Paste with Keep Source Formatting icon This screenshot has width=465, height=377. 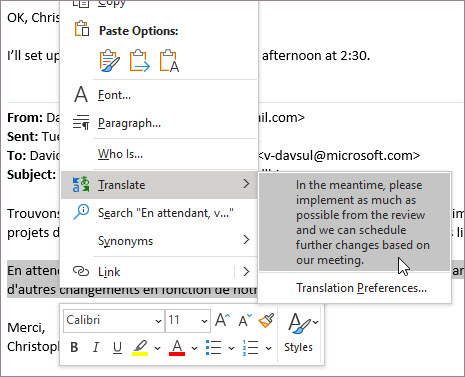point(109,61)
